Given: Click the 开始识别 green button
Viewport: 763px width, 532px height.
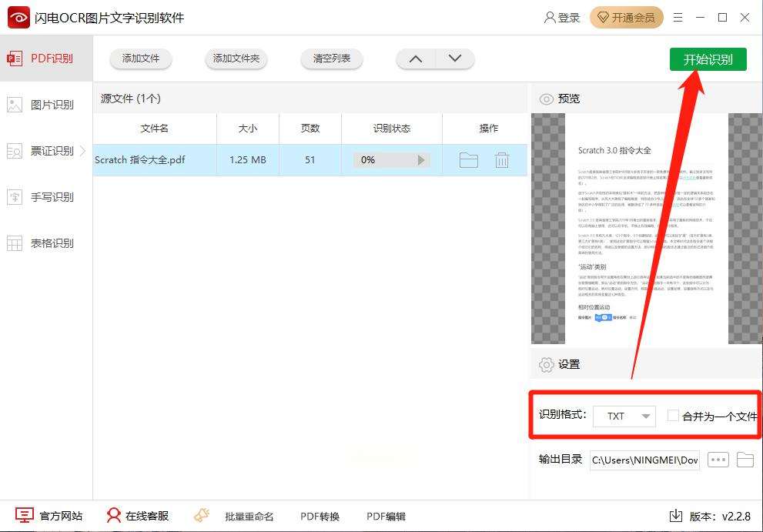Looking at the screenshot, I should 708,59.
